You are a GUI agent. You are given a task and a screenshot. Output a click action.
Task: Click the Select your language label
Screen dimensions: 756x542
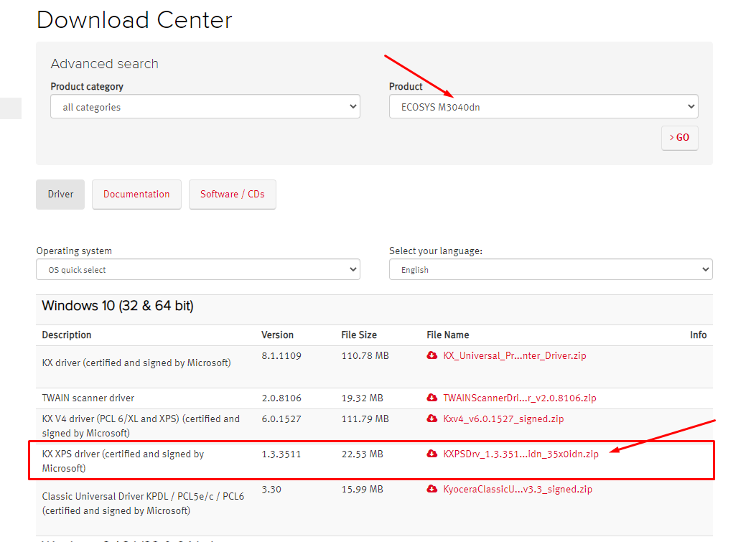pyautogui.click(x=436, y=251)
